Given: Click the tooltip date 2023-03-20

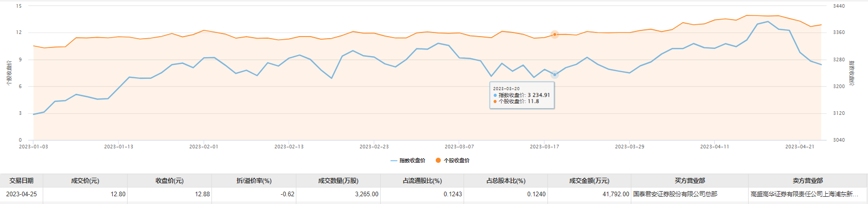Looking at the screenshot, I should [x=506, y=89].
